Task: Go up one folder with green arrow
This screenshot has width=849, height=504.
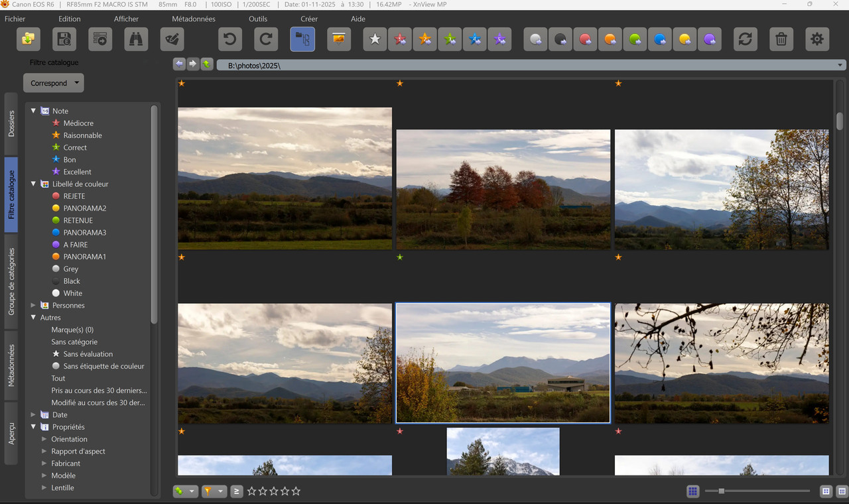Action: click(207, 64)
